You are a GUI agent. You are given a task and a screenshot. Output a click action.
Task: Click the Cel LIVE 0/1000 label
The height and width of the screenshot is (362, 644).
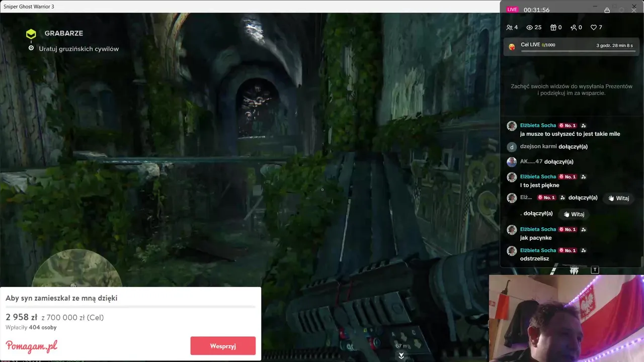tap(538, 45)
